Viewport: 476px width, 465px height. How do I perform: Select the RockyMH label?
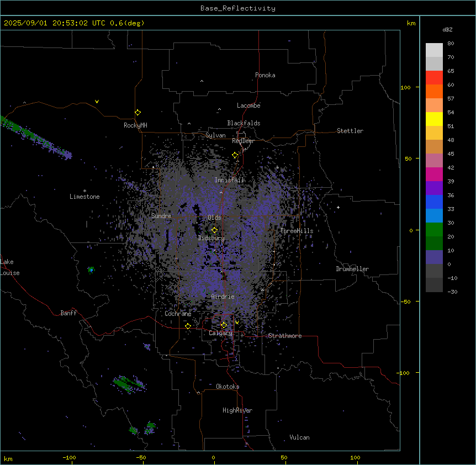(135, 125)
